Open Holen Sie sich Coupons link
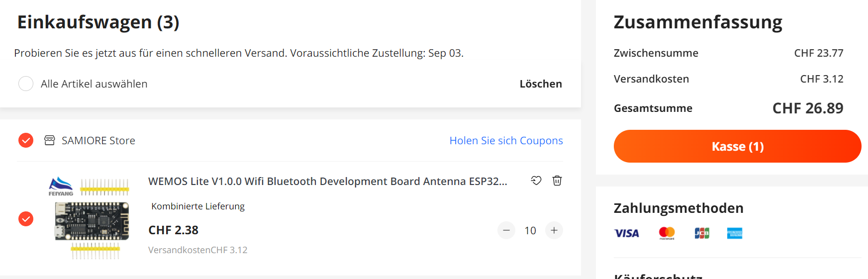Image resolution: width=868 pixels, height=279 pixels. coord(506,141)
